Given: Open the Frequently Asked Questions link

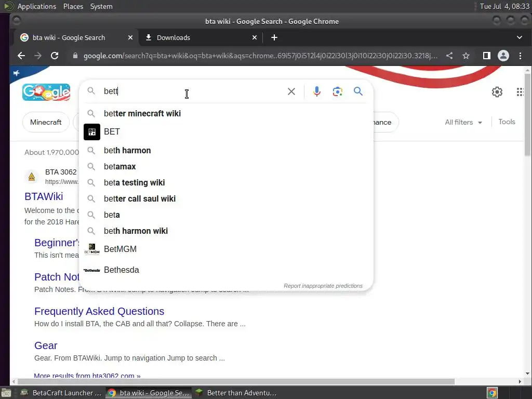Looking at the screenshot, I should point(99,312).
